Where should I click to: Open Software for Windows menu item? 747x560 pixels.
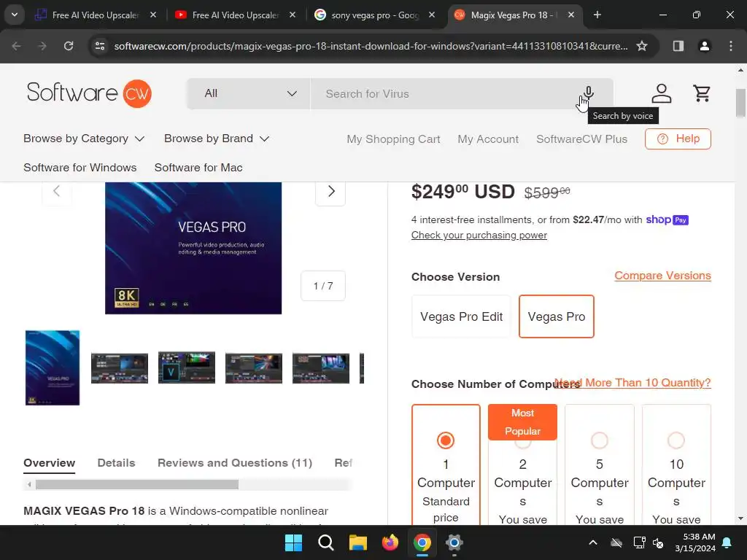80,168
